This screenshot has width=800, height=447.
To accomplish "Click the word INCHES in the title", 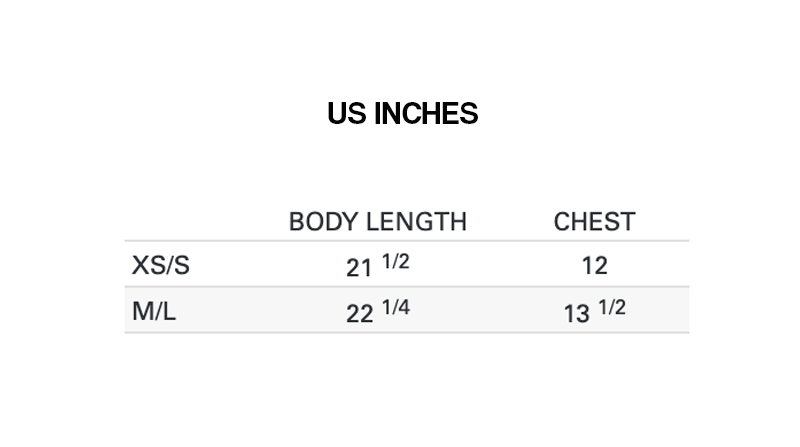I will pyautogui.click(x=426, y=113).
